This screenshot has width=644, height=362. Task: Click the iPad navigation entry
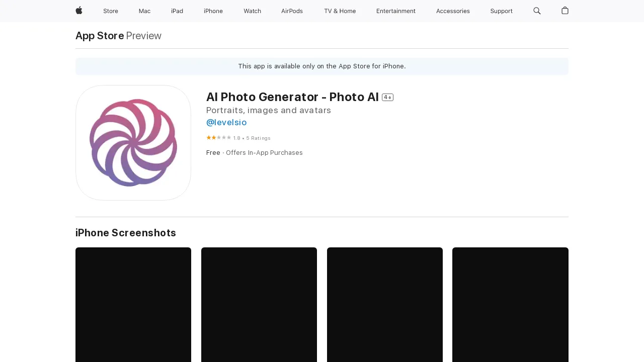pyautogui.click(x=177, y=11)
